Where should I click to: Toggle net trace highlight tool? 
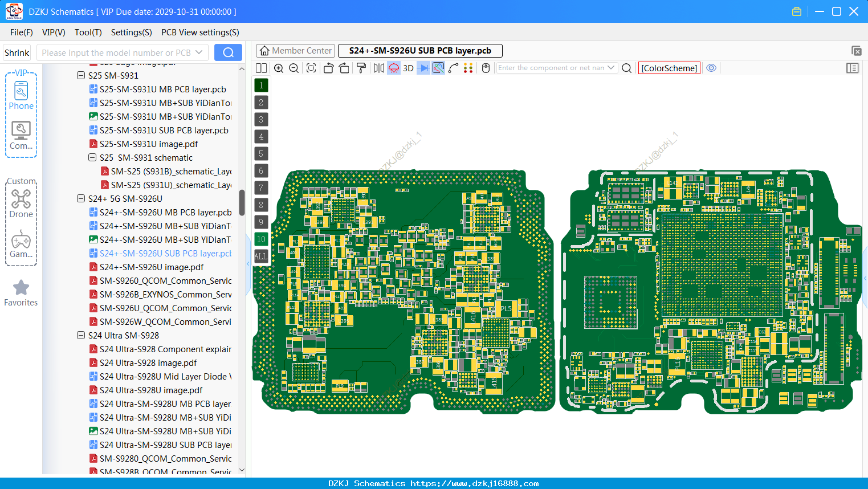[438, 68]
